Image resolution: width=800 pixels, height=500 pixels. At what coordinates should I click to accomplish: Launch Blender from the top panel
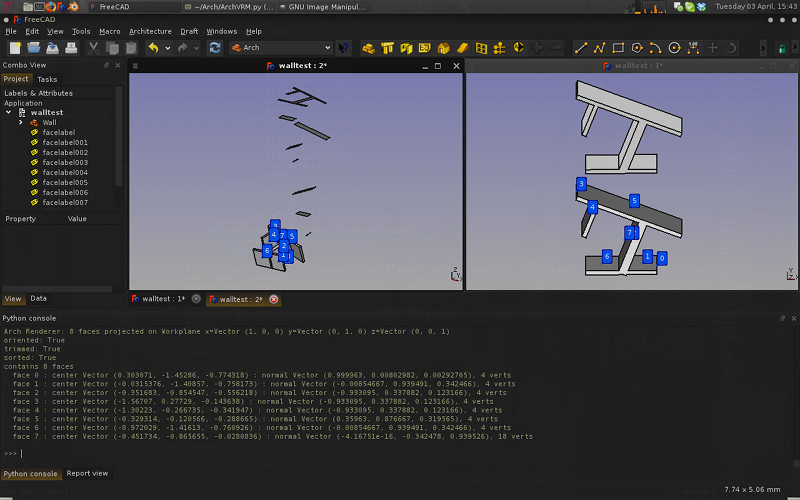coord(73,7)
